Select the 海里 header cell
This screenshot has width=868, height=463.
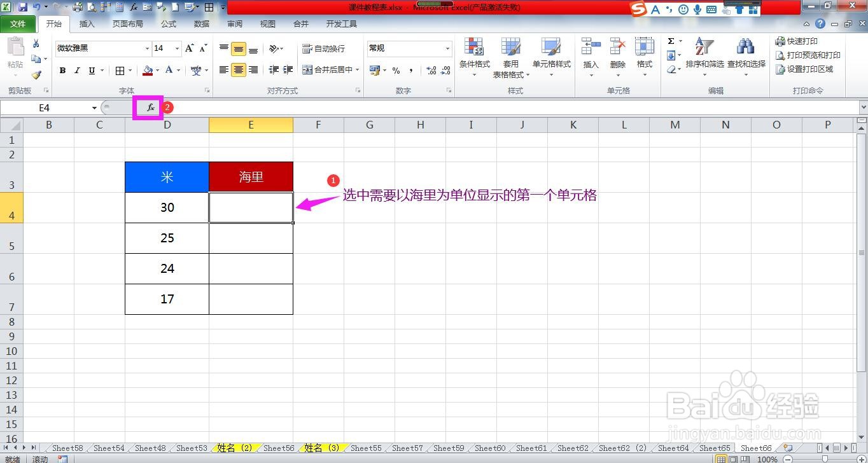click(251, 177)
